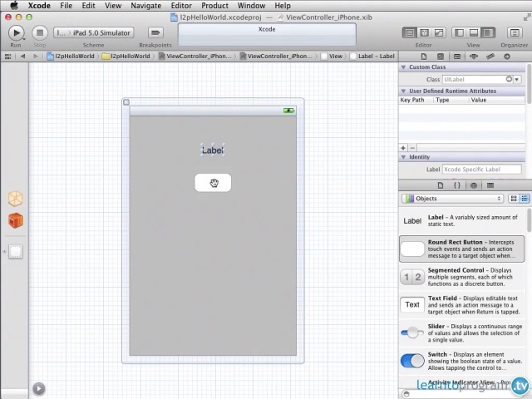The width and height of the screenshot is (532, 399).
Task: Click the Xcode Specific Label input field
Action: (x=481, y=170)
